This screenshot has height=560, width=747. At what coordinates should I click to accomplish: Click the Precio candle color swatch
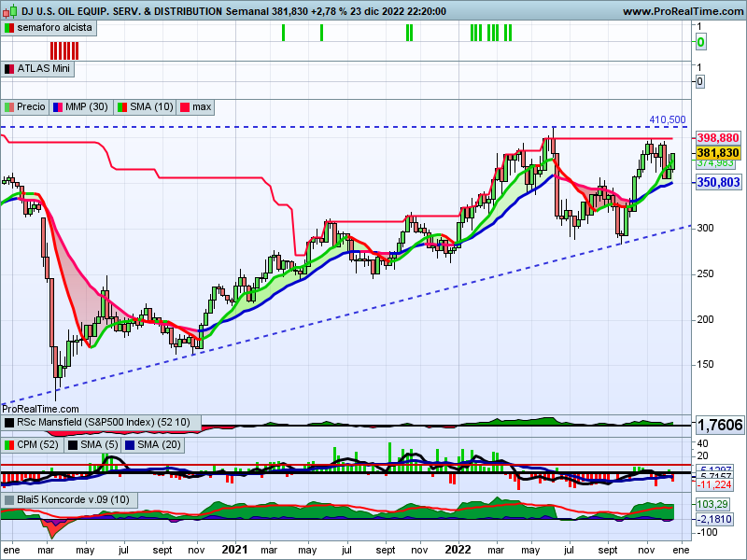click(9, 107)
